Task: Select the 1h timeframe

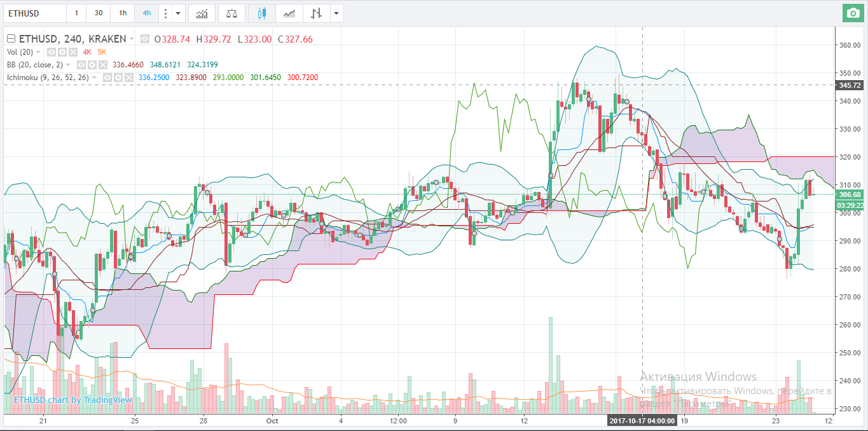Action: pos(122,13)
